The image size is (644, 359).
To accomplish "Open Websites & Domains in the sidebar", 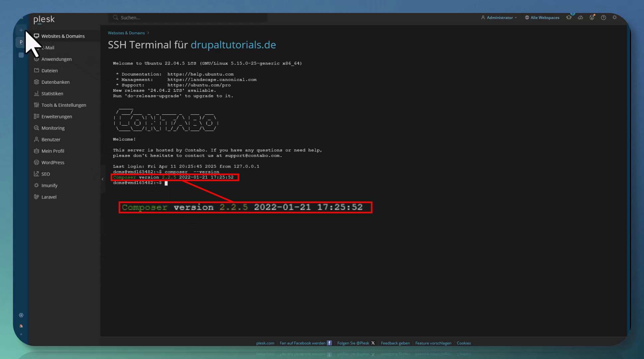I will click(x=63, y=36).
